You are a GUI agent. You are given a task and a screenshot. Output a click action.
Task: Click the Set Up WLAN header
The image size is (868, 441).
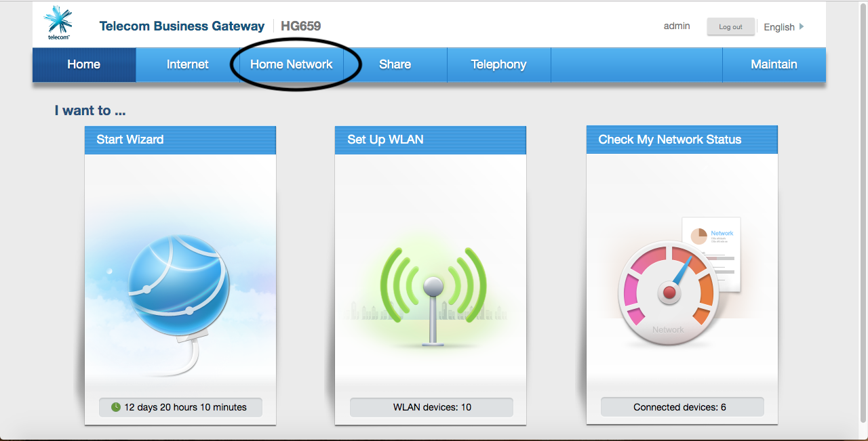[x=430, y=140]
